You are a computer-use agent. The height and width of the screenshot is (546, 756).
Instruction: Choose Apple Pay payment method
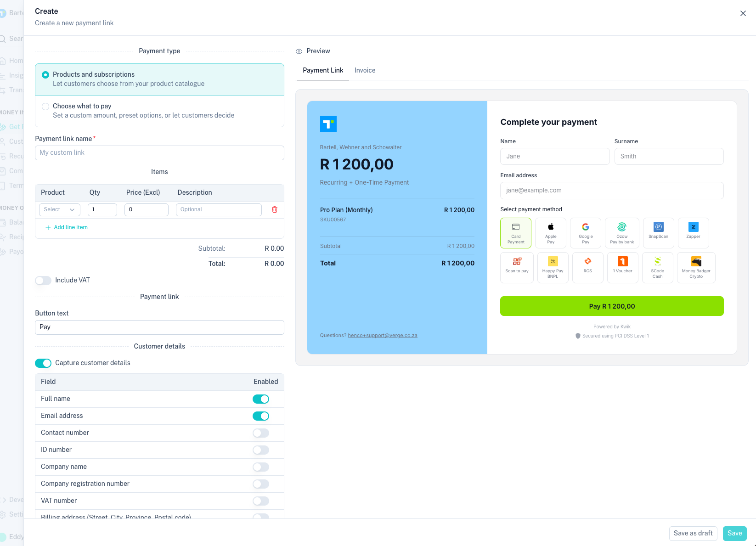[551, 233]
